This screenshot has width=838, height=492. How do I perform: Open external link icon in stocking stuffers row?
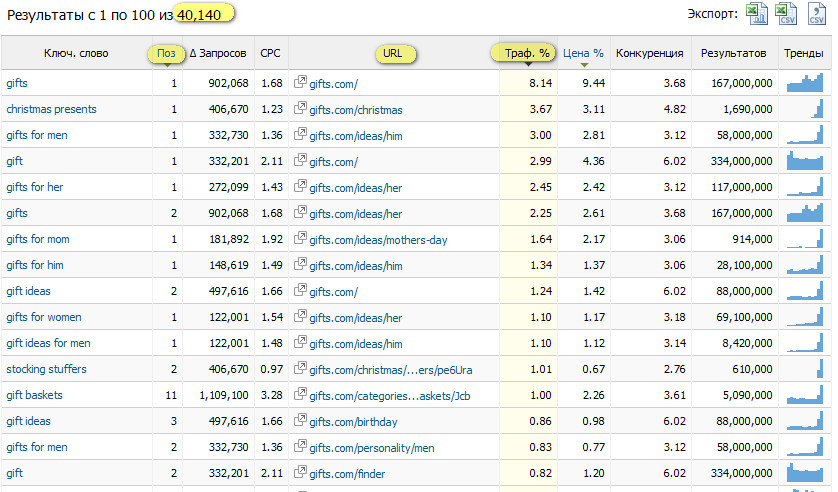[300, 369]
